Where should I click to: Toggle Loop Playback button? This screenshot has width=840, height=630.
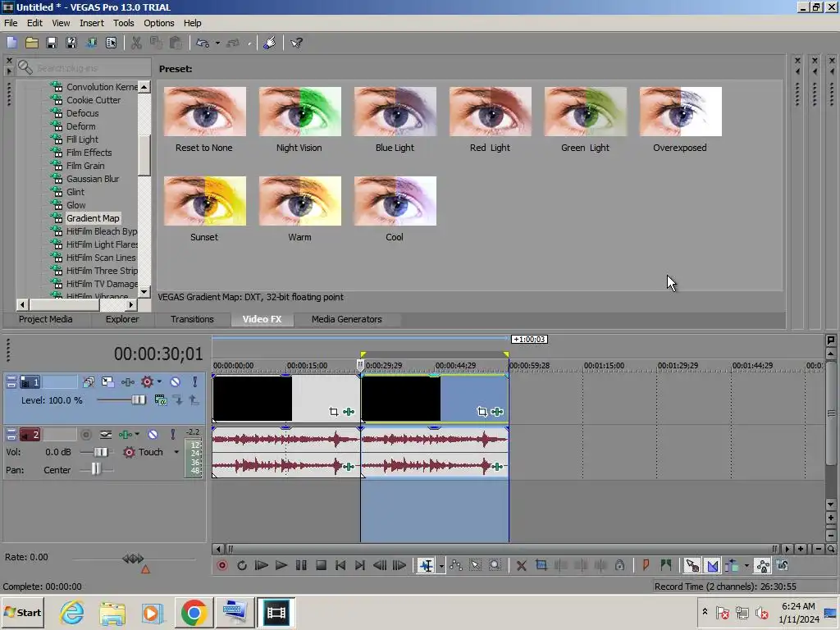(x=242, y=565)
